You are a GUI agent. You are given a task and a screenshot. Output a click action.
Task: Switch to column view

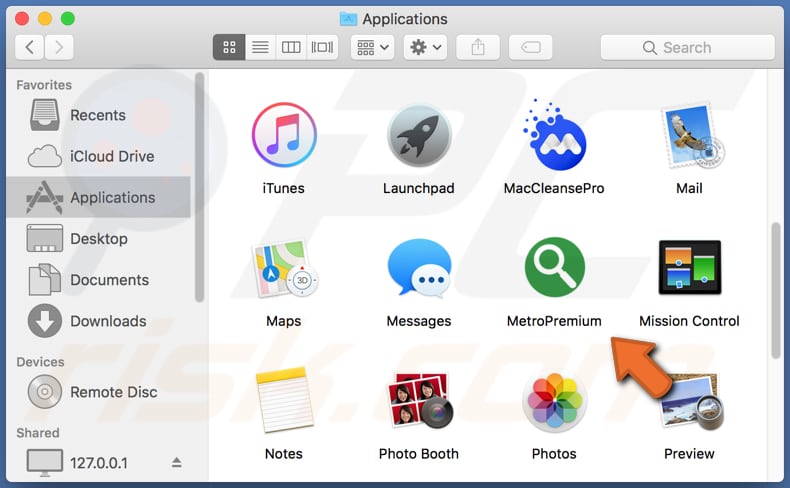pos(291,47)
